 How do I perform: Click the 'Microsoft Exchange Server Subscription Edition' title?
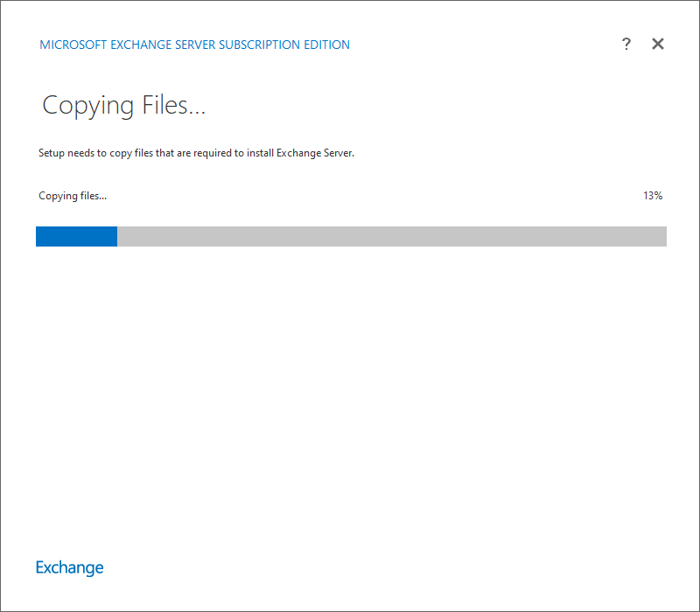point(194,45)
